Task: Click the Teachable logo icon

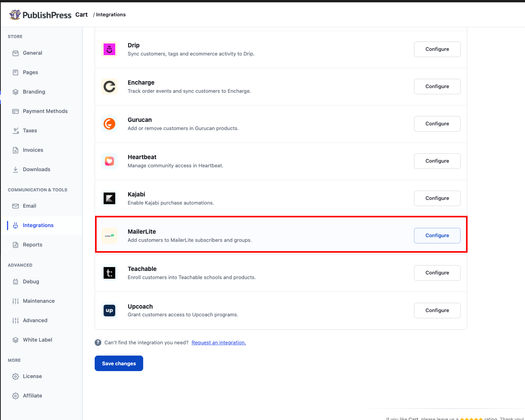Action: (109, 273)
